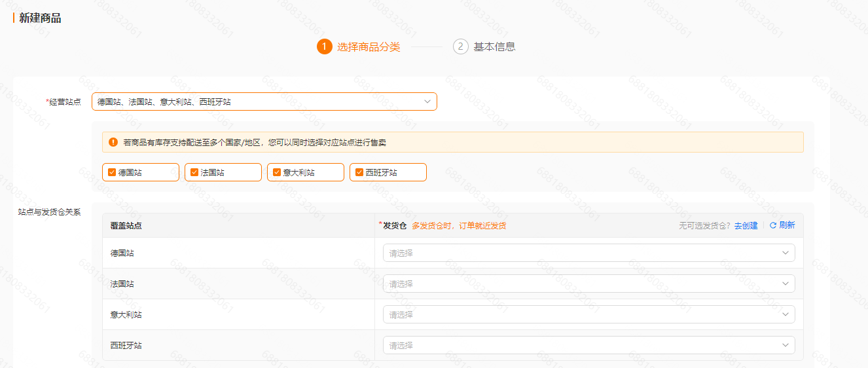Screen dimensions: 868x368
Task: Click the step 2 circle icon
Action: [x=460, y=46]
